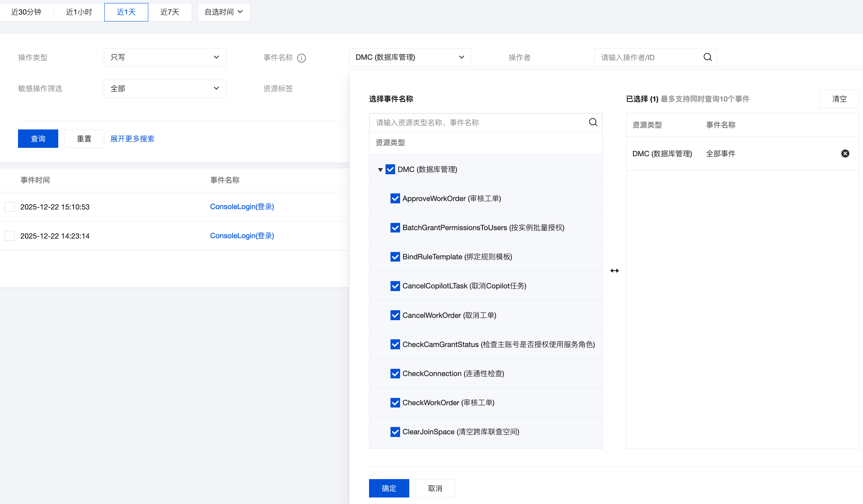Screen dimensions: 863x504
Task: Click the info icon beside 事件名称
Action: pos(302,58)
